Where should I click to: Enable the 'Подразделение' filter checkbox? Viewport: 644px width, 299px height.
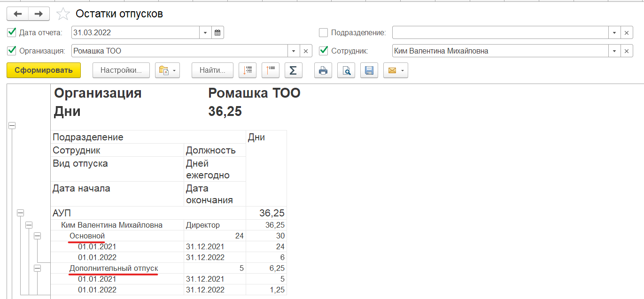click(x=323, y=33)
